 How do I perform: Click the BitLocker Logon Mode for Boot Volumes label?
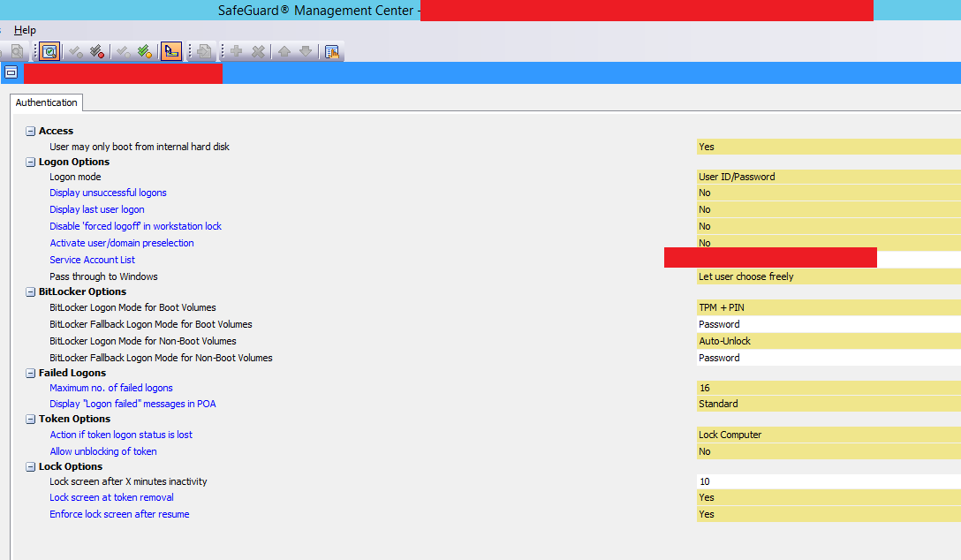pyautogui.click(x=133, y=307)
